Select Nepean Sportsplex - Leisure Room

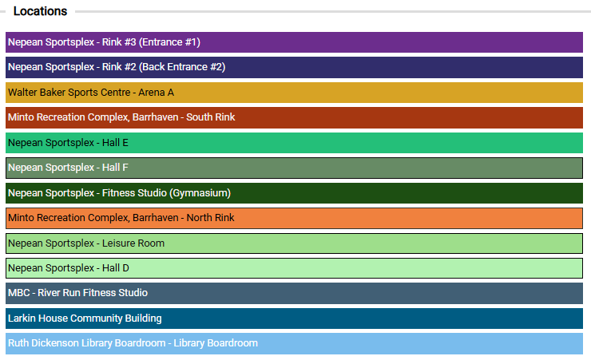[x=294, y=243]
